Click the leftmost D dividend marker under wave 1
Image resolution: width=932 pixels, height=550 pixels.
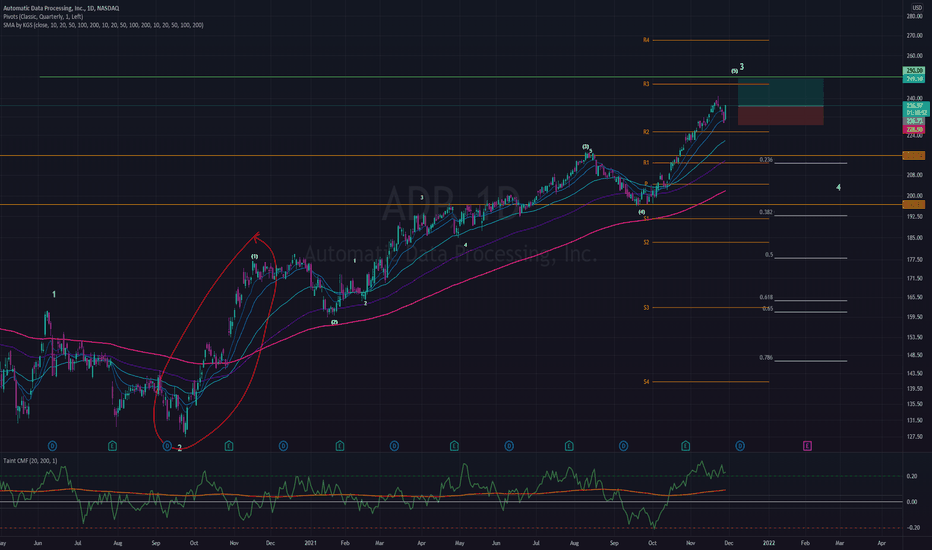[x=52, y=445]
